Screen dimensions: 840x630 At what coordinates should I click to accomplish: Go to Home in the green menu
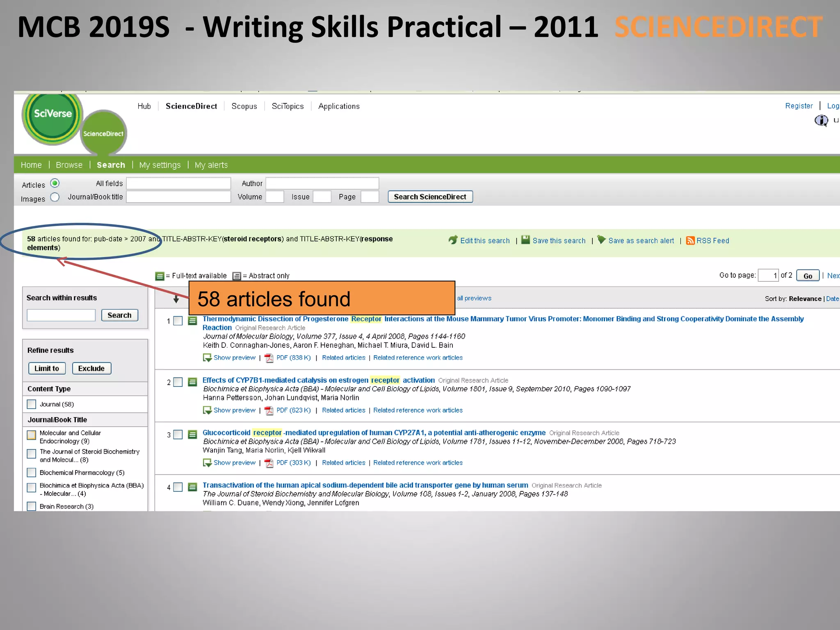(x=31, y=165)
